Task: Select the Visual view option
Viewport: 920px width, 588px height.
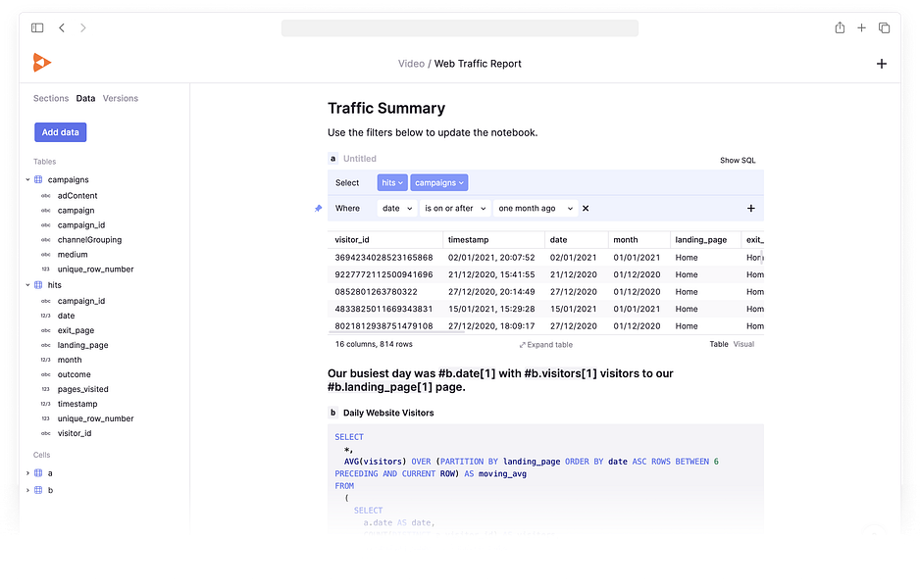Action: point(743,344)
